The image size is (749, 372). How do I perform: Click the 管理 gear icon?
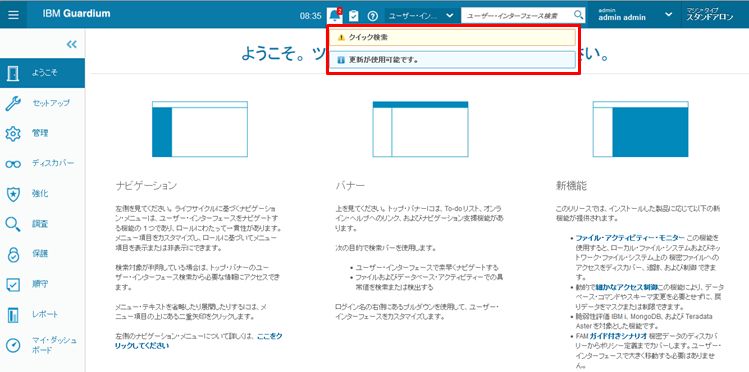click(13, 134)
